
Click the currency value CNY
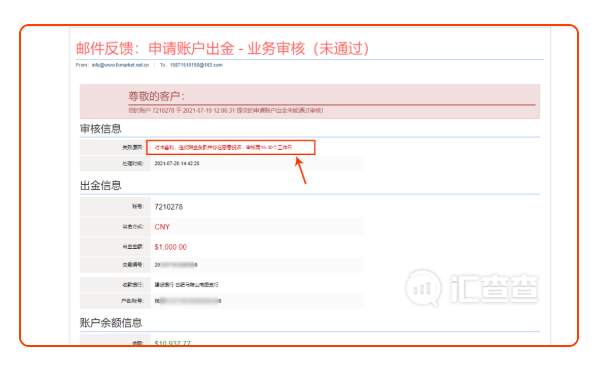click(162, 227)
